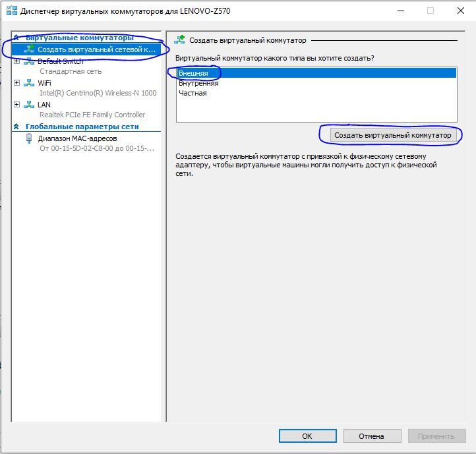Click 'Intel(R) Centrino(R) Wireless-N 1000' text
This screenshot has width=476, height=454.
98,93
